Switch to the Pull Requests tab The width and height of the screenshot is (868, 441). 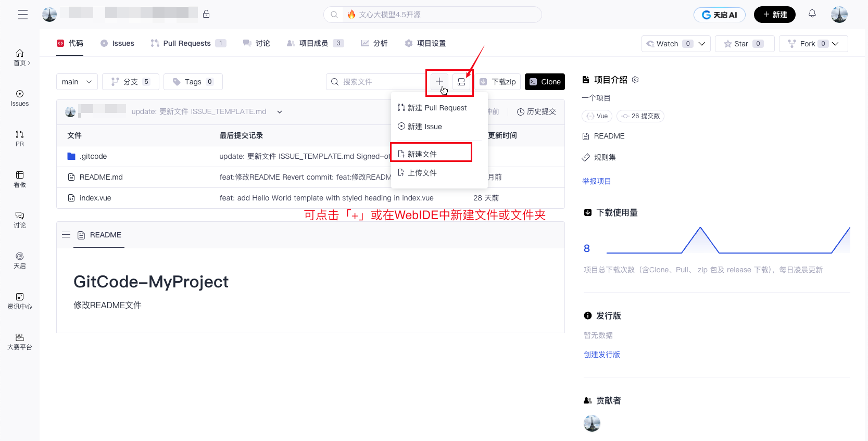click(187, 43)
